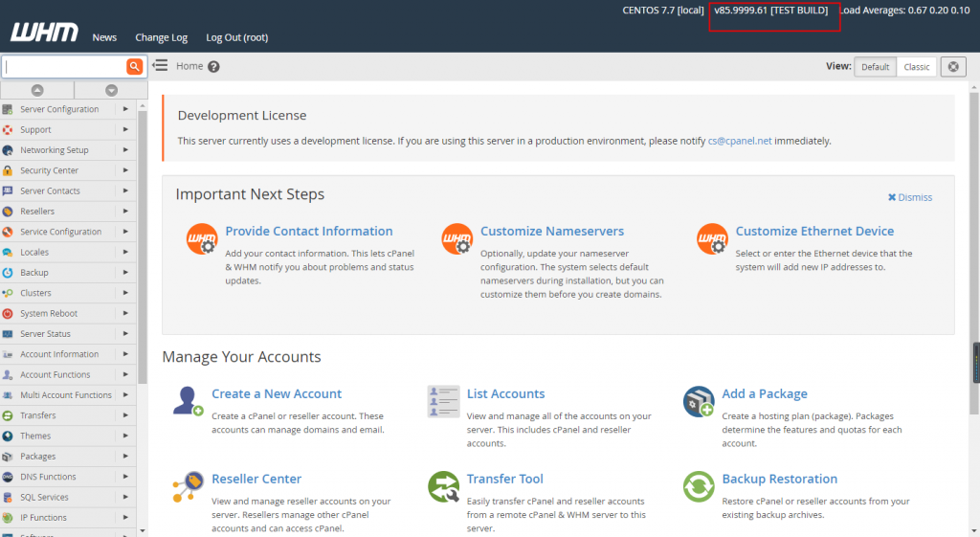Viewport: 980px width, 537px height.
Task: Expand the Networking Setup arrow
Action: pyautogui.click(x=125, y=150)
